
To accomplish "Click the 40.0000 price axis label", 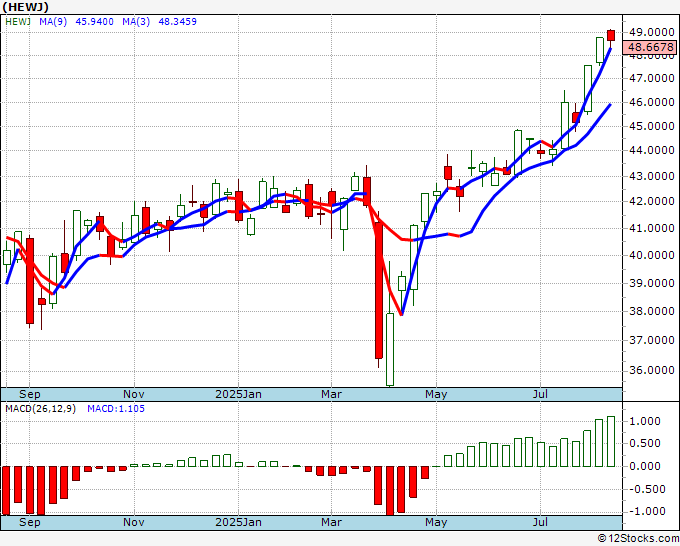I will (x=652, y=255).
